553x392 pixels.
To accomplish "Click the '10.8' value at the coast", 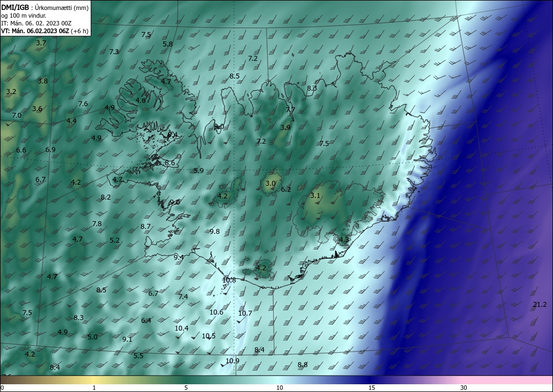I will coord(229,280).
